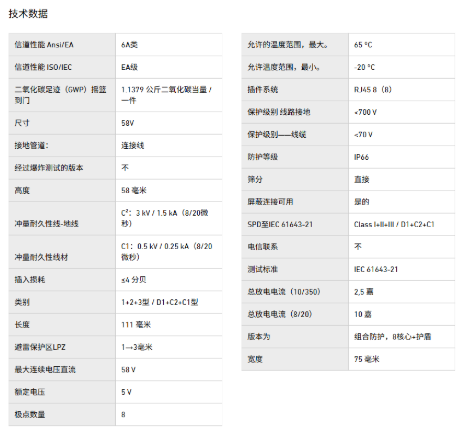Viewport: 466px width, 436px height.
Task: Click the '长度' label cell
Action: [x=62, y=325]
